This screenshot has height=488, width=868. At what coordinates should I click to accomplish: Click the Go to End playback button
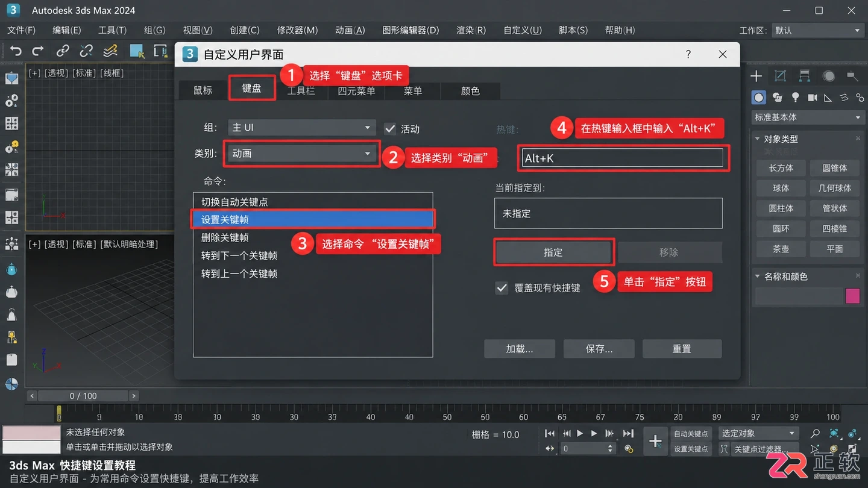pyautogui.click(x=628, y=434)
